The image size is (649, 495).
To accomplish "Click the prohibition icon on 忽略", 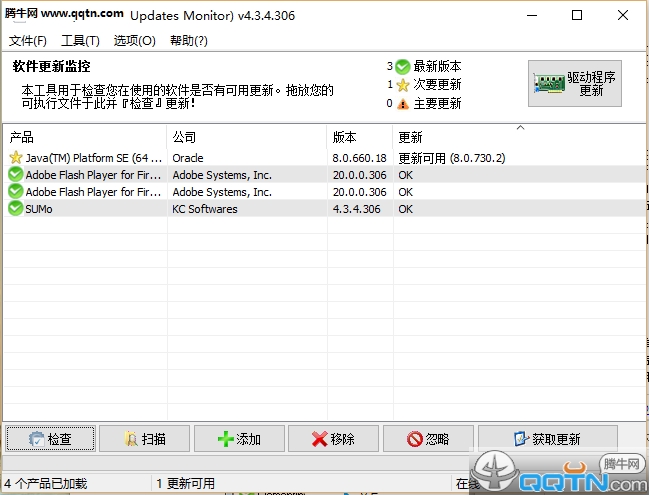I will click(415, 439).
